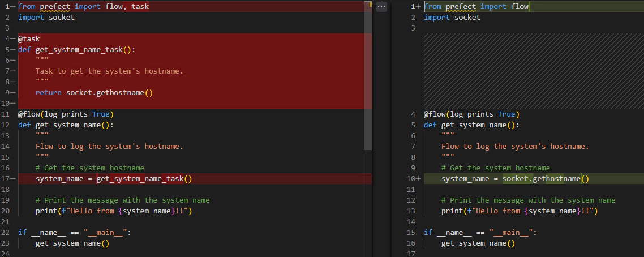Screen dimensions: 644x257
Task: Click the removed "@task" decorator line
Action: point(29,39)
